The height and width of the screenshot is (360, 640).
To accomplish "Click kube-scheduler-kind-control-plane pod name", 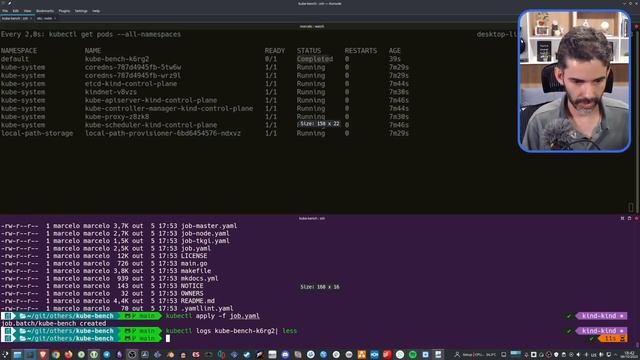I will coord(151,125).
